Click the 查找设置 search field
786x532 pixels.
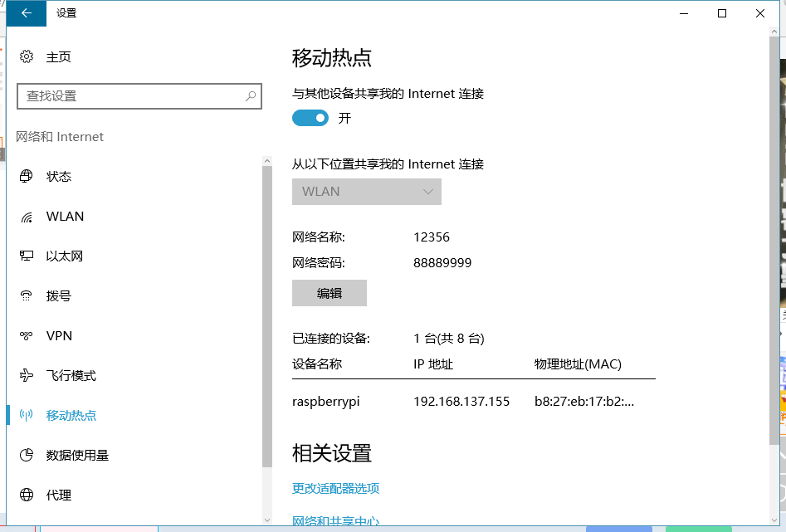139,95
